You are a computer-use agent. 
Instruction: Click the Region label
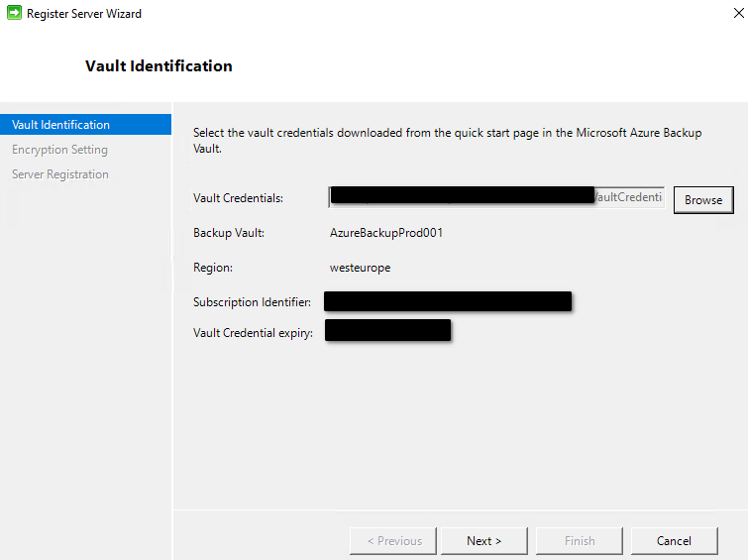213,268
